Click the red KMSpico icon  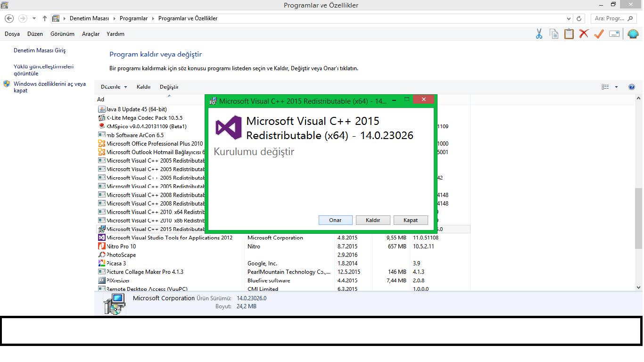[101, 126]
